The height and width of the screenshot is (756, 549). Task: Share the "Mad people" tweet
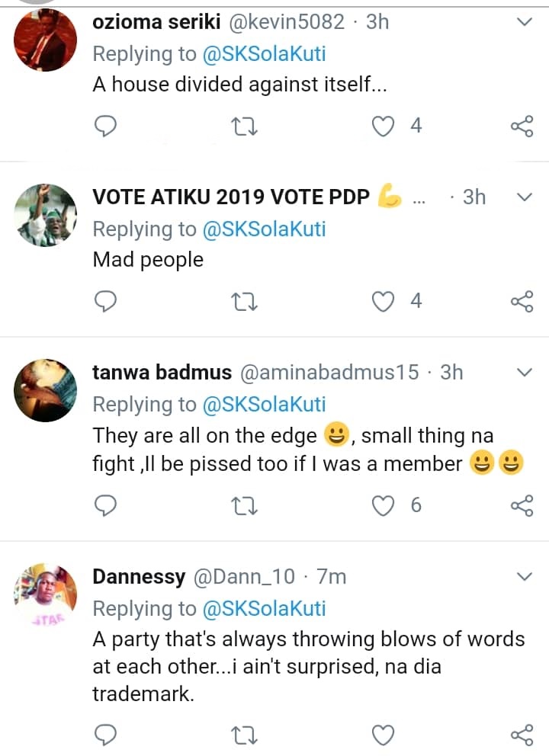click(x=522, y=302)
